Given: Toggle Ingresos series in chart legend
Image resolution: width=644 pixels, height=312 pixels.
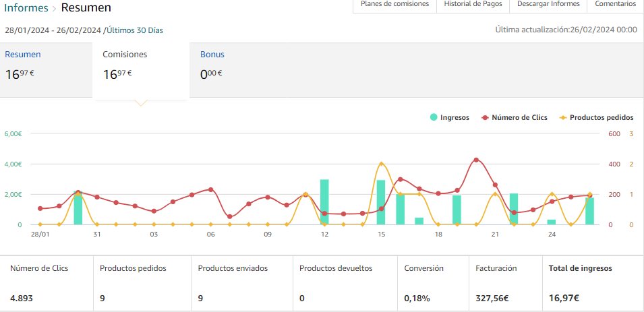Looking at the screenshot, I should (449, 117).
